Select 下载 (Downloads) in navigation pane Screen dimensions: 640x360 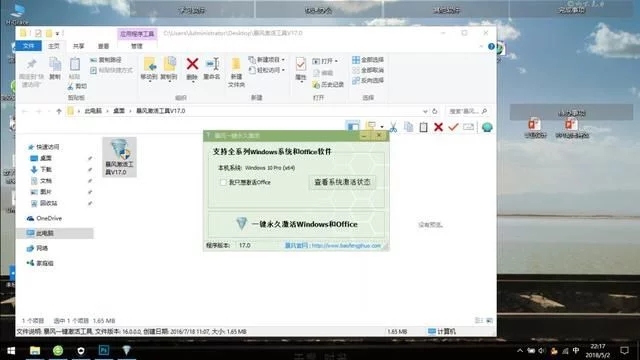46,169
